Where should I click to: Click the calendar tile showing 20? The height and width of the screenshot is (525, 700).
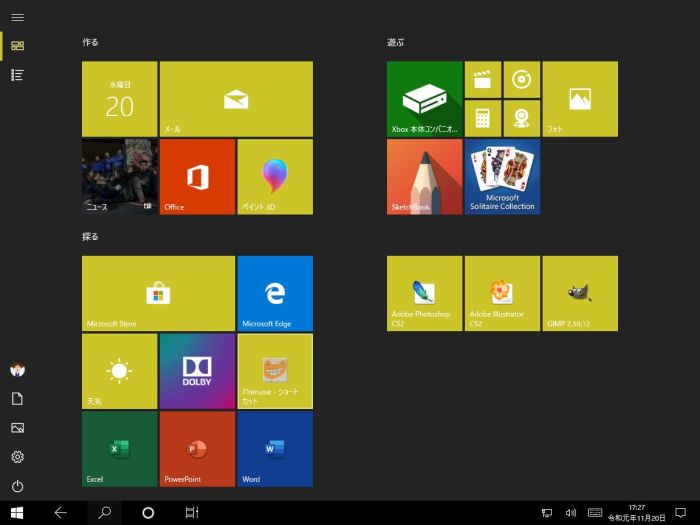(119, 98)
